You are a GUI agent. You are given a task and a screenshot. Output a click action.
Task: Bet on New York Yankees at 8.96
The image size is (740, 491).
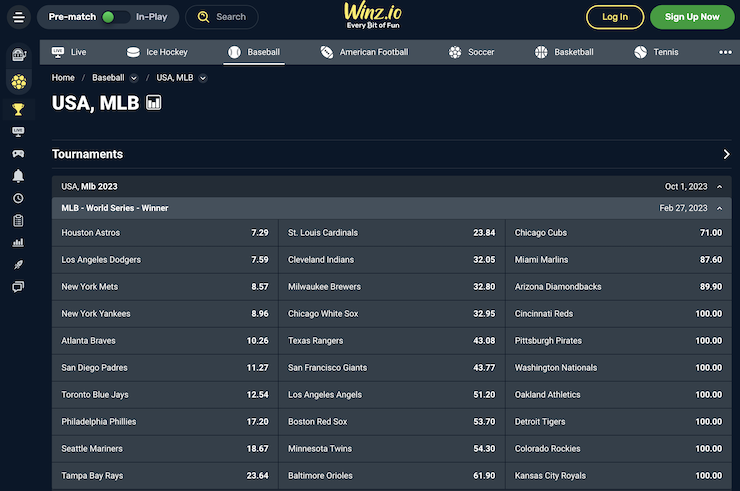(165, 313)
